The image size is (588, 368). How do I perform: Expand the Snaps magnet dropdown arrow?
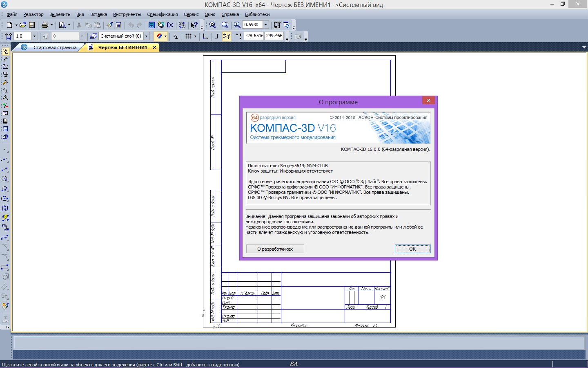[165, 36]
